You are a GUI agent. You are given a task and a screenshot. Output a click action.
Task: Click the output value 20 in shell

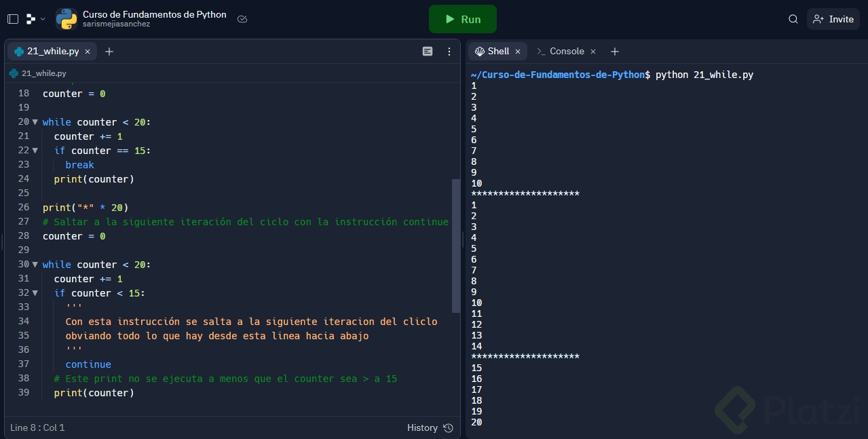point(476,422)
